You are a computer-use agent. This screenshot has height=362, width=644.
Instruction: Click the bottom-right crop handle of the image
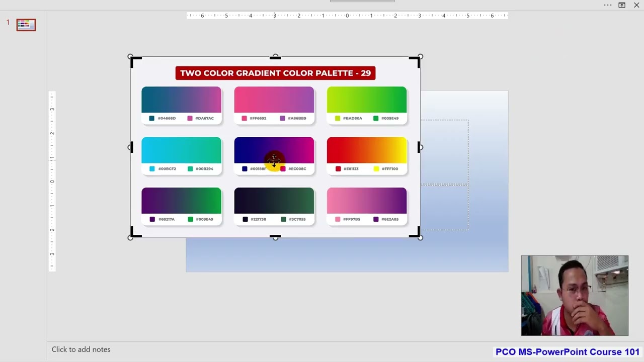click(415, 233)
